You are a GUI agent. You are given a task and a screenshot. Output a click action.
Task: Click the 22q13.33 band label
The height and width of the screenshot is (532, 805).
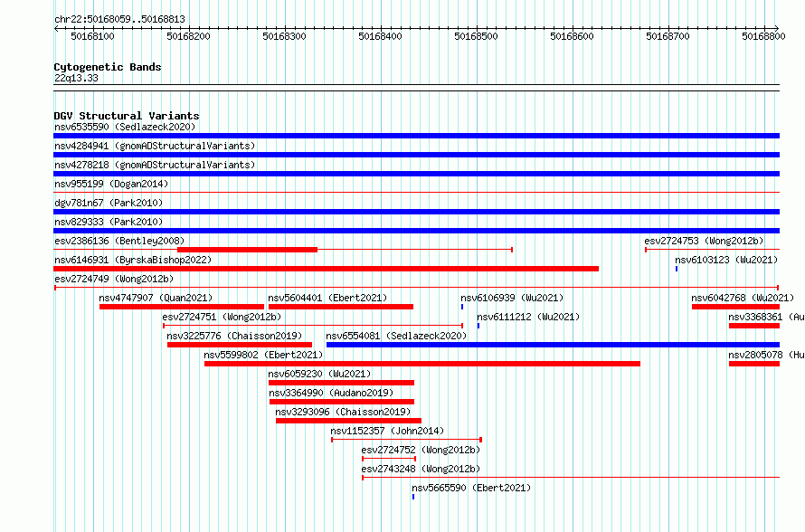click(x=76, y=78)
